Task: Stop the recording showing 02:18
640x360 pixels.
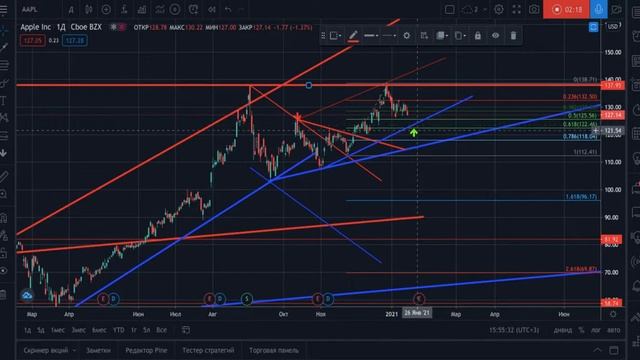Action: coord(566,9)
